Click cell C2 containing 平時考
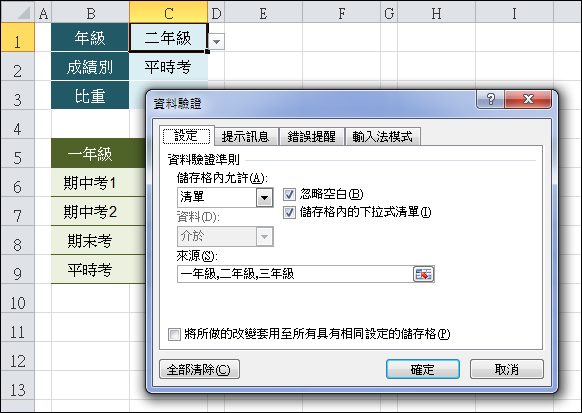Viewport: 582px width, 413px height. coord(169,66)
